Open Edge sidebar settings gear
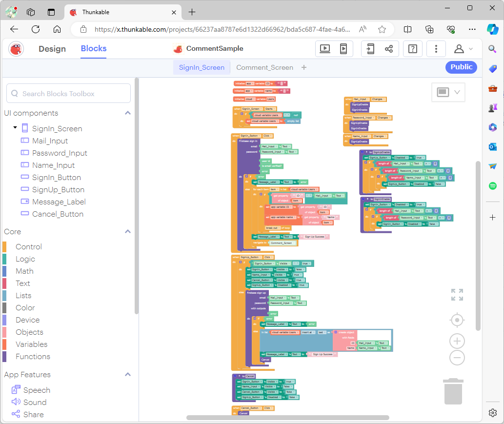The height and width of the screenshot is (424, 504). point(492,413)
